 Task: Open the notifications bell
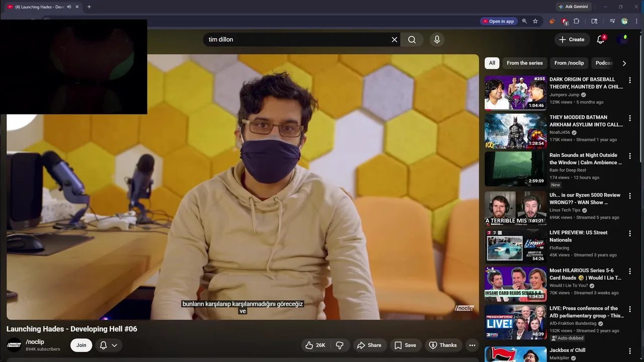click(600, 40)
